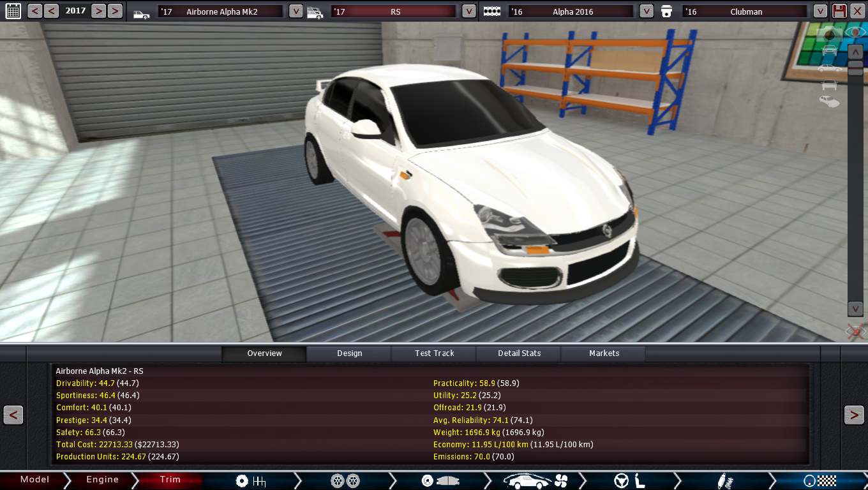Image resolution: width=868 pixels, height=490 pixels.
Task: Open the Markets tab
Action: coord(604,353)
